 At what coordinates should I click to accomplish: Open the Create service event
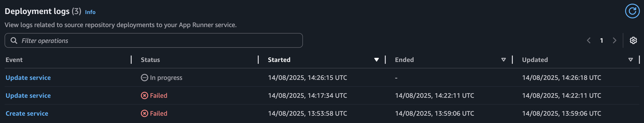[x=27, y=114]
